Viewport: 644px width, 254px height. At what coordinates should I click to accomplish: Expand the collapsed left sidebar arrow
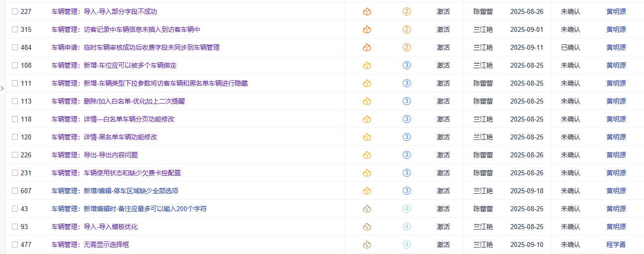coord(2,88)
